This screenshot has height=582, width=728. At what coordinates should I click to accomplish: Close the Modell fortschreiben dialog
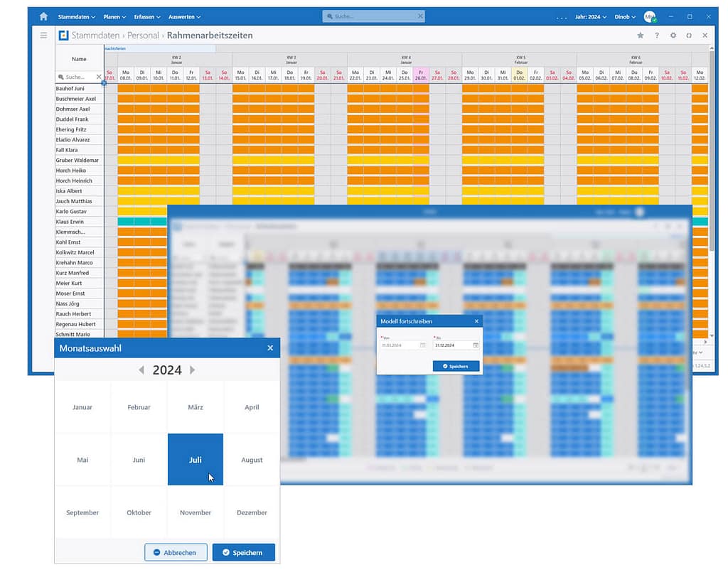pyautogui.click(x=476, y=321)
